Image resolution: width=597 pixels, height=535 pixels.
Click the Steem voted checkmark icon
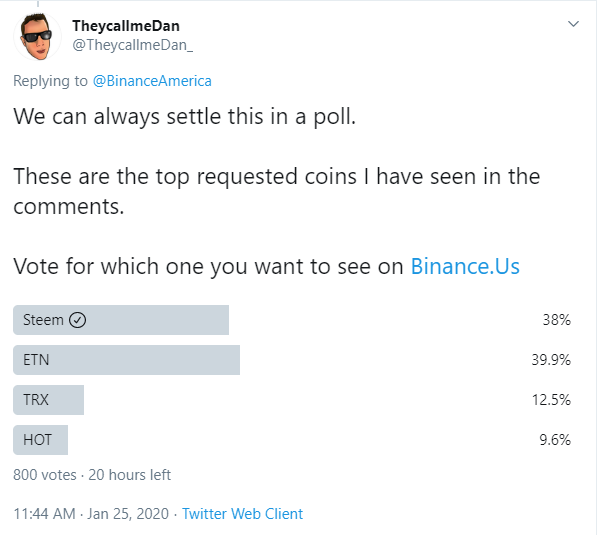[77, 320]
